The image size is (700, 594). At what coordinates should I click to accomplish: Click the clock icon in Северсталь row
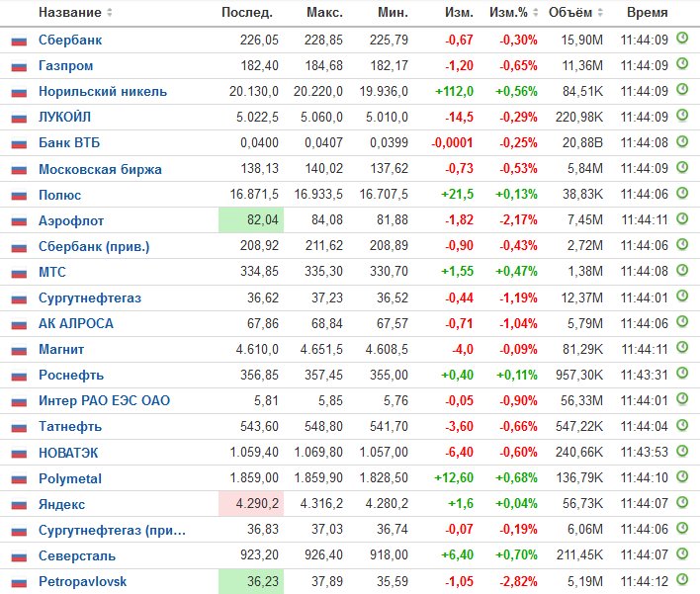point(682,552)
